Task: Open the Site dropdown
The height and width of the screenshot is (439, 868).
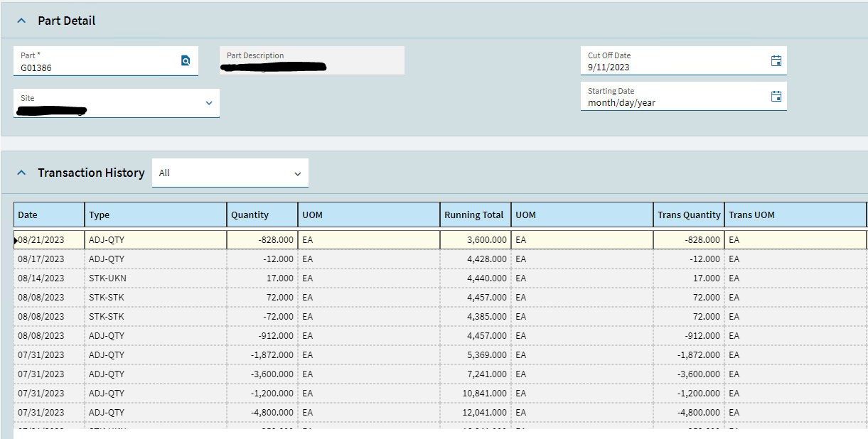Action: coord(208,103)
